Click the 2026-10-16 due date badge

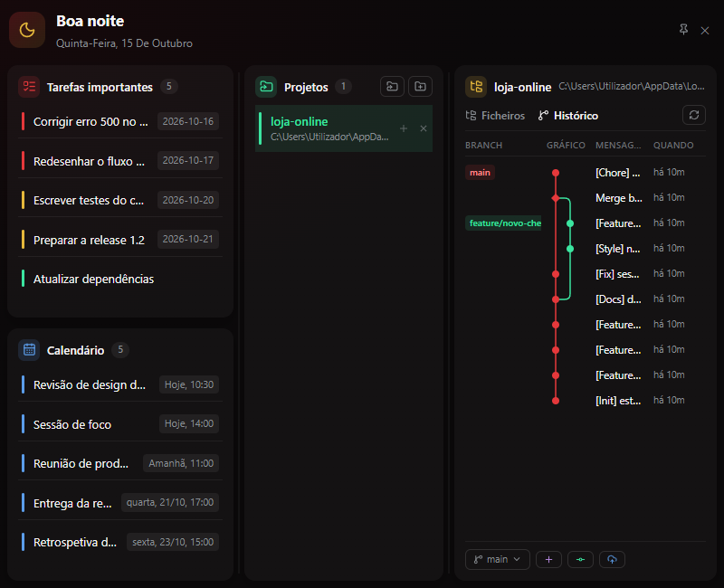click(x=188, y=121)
